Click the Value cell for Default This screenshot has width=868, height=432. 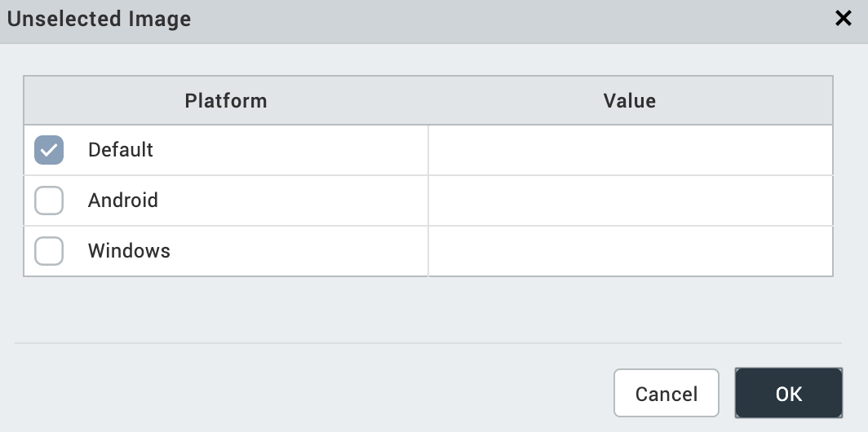point(630,150)
